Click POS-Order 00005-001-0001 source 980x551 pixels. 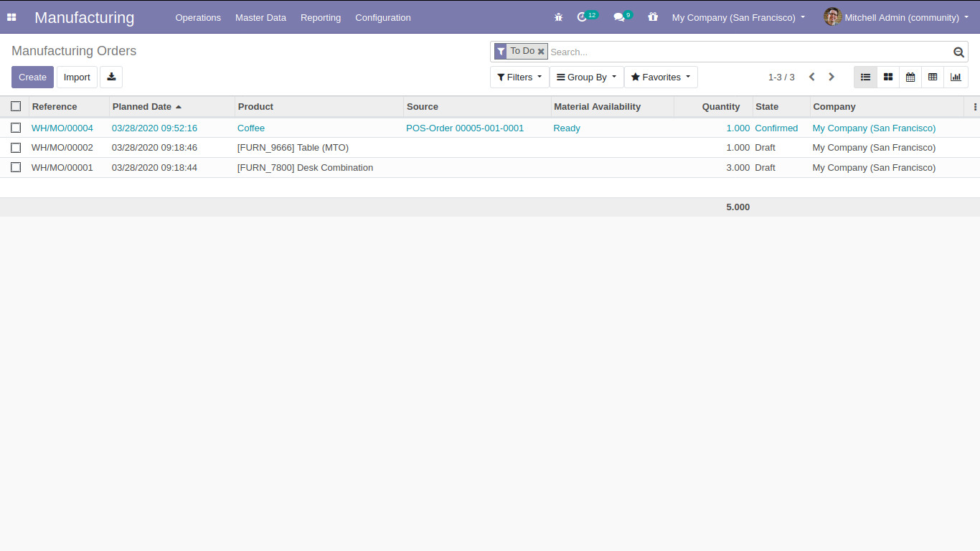[465, 128]
